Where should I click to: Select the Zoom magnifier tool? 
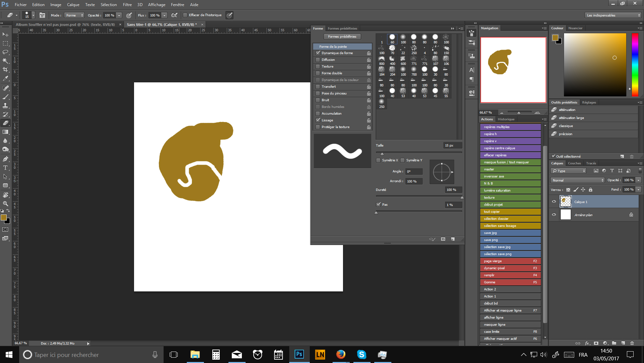click(5, 204)
